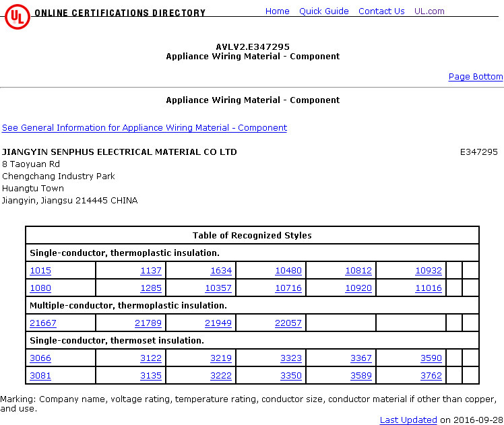Open thermoset style 3122 link
This screenshot has width=504, height=425.
click(x=151, y=358)
